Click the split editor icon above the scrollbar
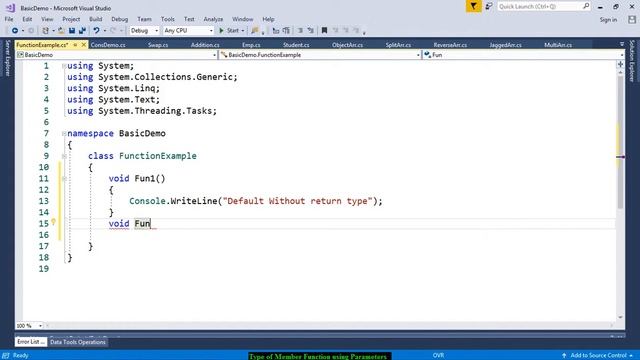640x360 pixels. tap(620, 64)
